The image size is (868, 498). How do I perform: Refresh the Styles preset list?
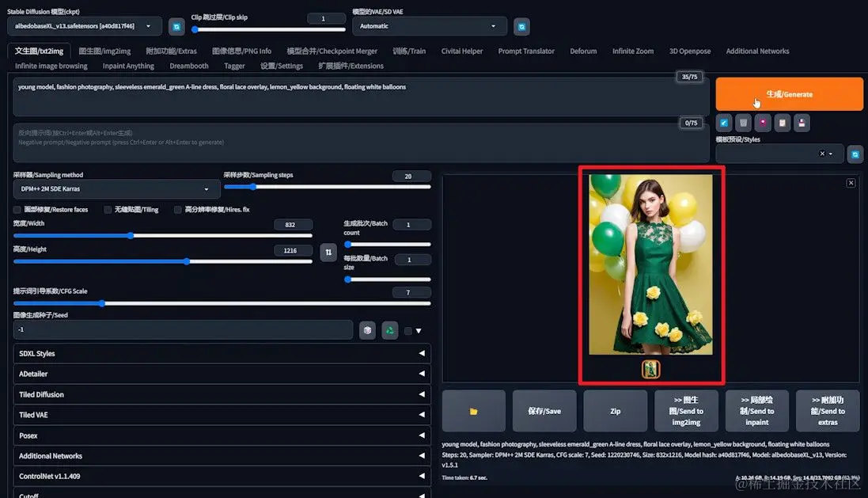click(855, 154)
